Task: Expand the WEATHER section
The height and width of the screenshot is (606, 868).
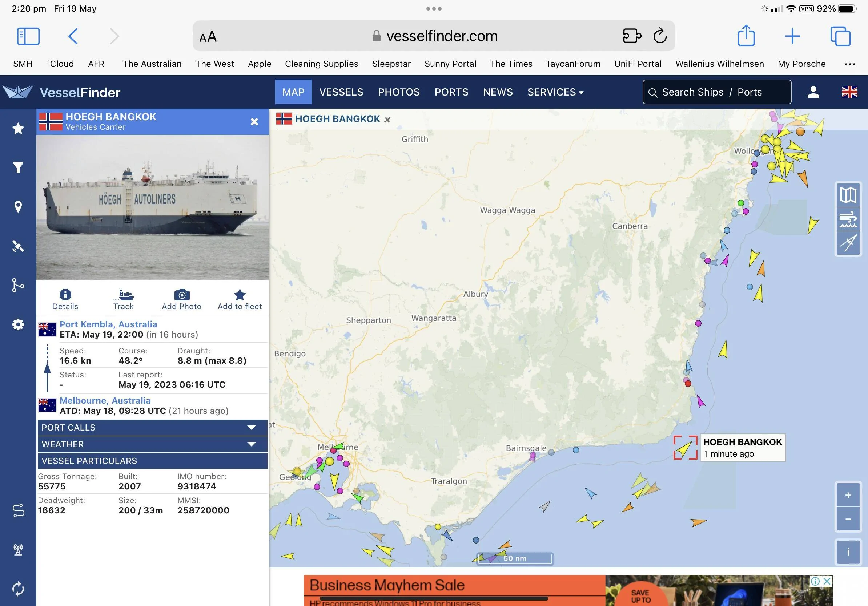Action: tap(152, 444)
